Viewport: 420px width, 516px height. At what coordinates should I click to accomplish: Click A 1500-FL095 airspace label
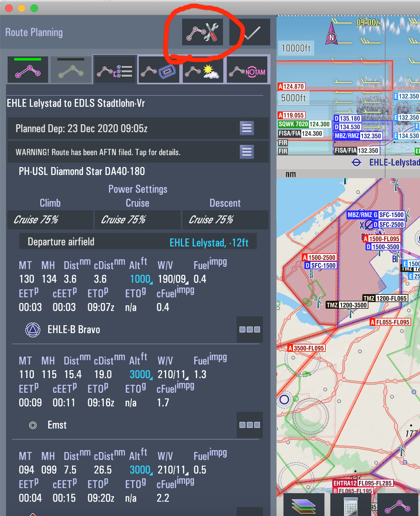381,239
